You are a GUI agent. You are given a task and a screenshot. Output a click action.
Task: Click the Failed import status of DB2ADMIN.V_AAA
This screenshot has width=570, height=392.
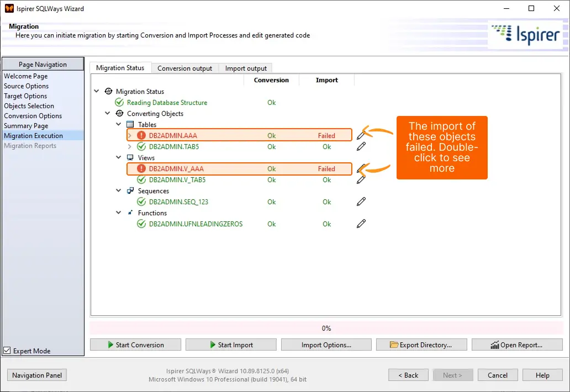click(x=326, y=168)
